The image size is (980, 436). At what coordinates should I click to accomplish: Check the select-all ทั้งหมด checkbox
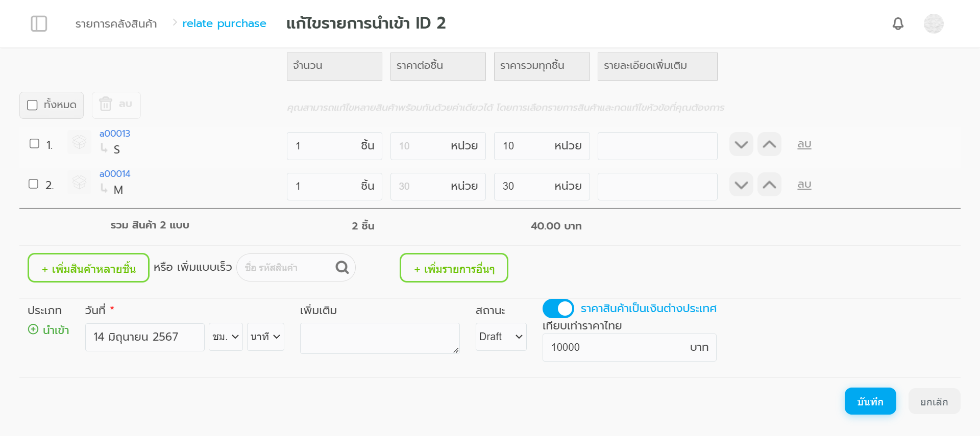click(x=33, y=105)
